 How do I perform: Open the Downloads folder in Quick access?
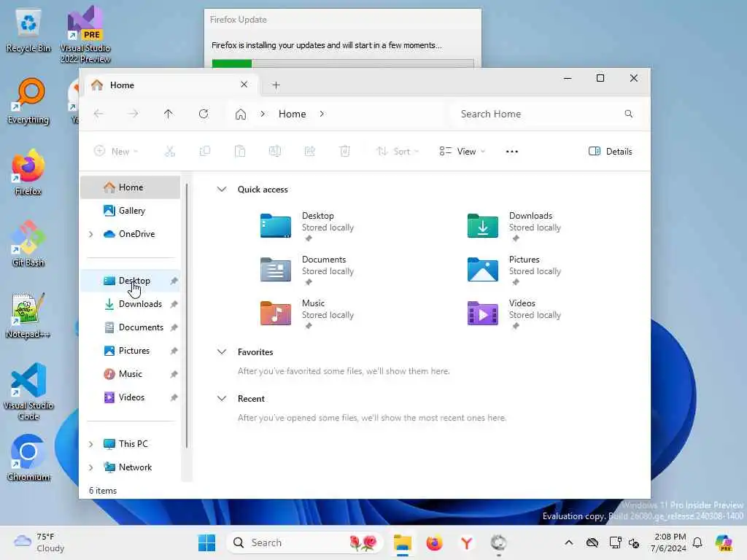514,226
